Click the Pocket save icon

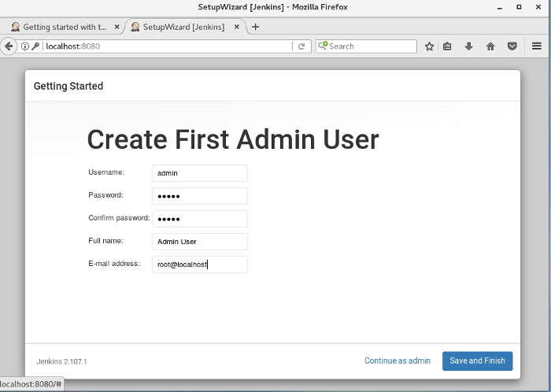pyautogui.click(x=512, y=46)
